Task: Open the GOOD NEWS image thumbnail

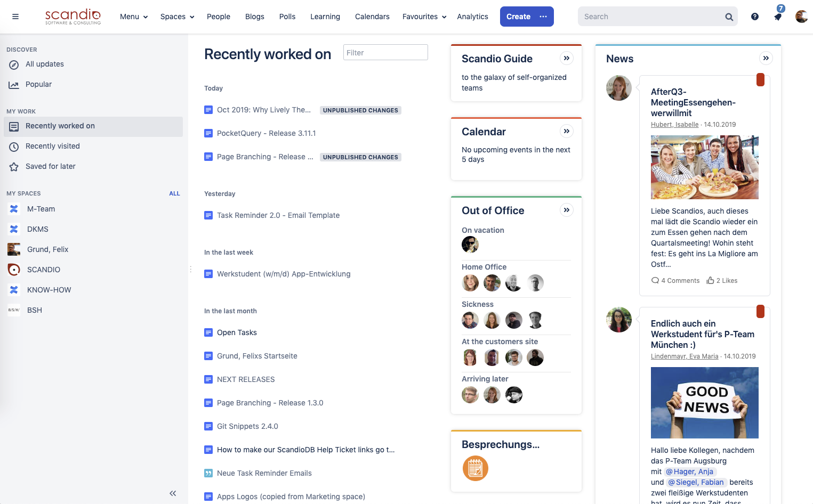Action: click(x=705, y=403)
